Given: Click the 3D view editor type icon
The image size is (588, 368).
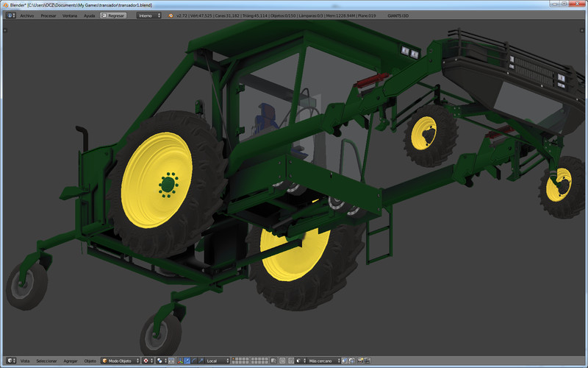Looking at the screenshot, I should pyautogui.click(x=10, y=361).
